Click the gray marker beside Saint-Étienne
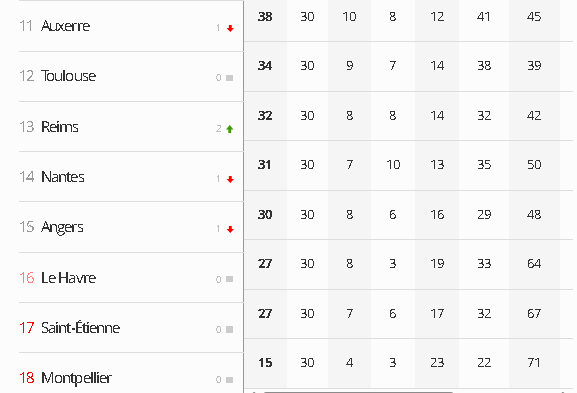 (x=230, y=329)
